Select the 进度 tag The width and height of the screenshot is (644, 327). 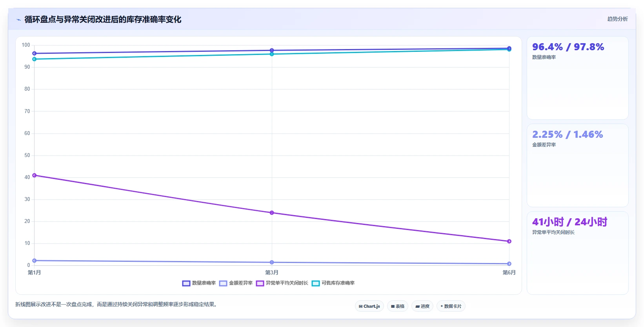[x=422, y=306]
